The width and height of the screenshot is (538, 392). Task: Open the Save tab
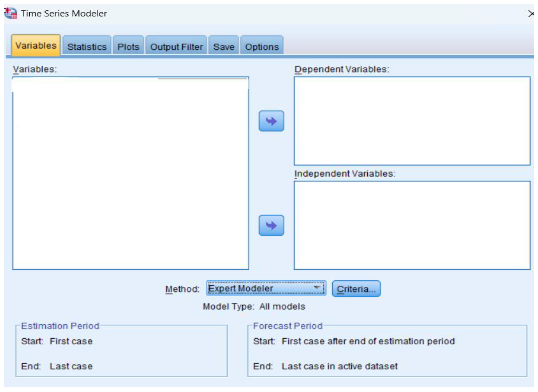tap(223, 47)
